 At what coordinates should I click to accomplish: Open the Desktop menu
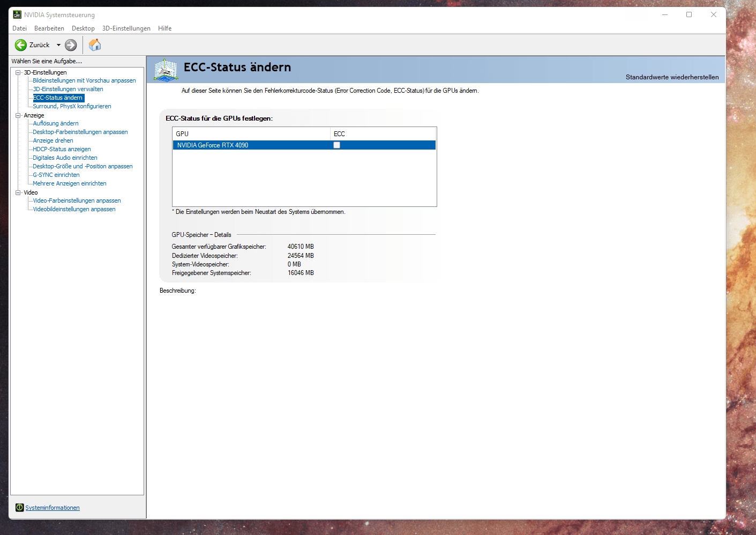coord(83,28)
